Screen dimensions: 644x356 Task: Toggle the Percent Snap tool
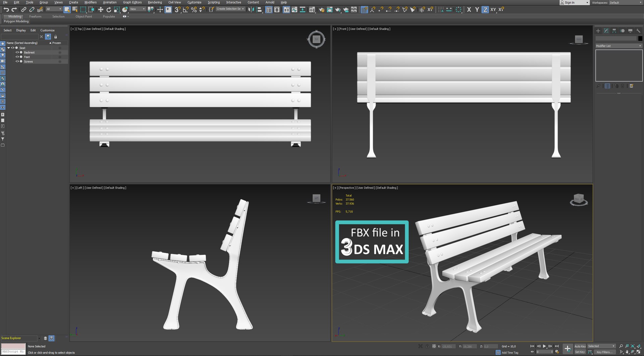click(194, 10)
